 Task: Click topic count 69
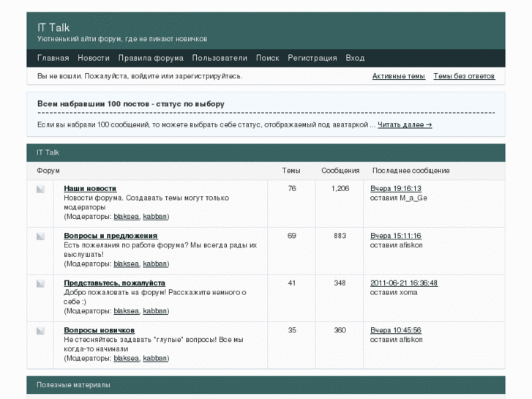tap(292, 236)
